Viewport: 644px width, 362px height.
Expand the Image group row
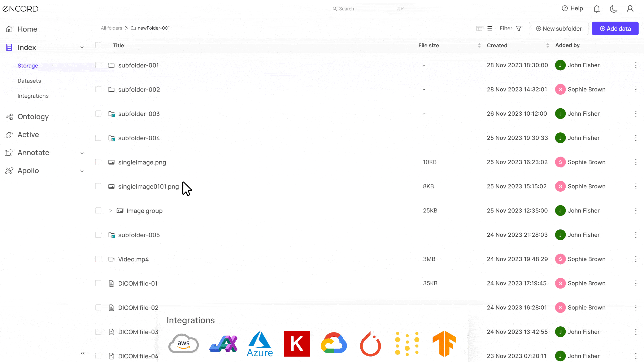pos(110,210)
